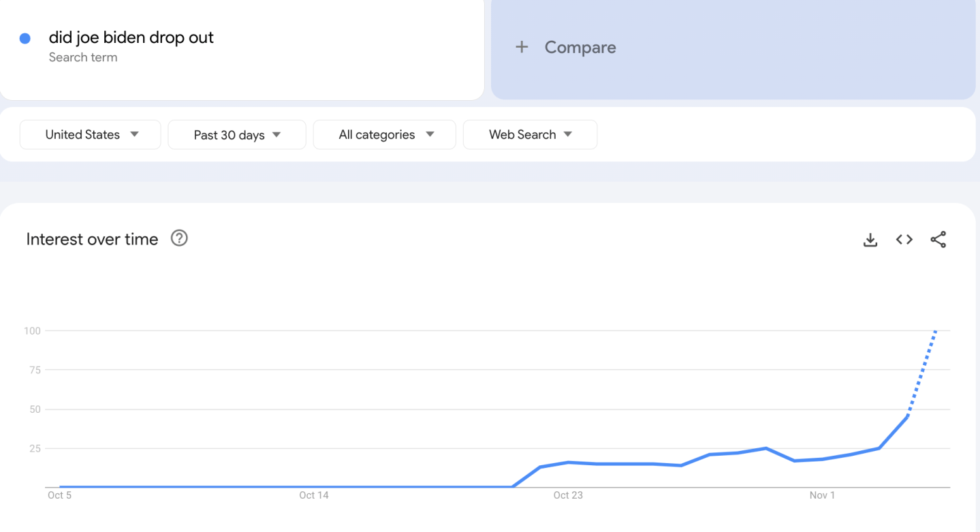Screen dimensions: 980x532
Task: Open the All categories dropdown
Action: click(x=385, y=135)
